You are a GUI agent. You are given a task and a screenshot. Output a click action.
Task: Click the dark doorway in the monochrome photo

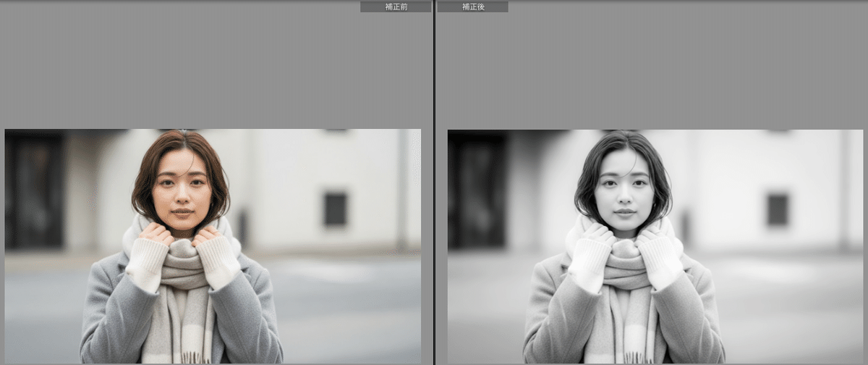476,192
